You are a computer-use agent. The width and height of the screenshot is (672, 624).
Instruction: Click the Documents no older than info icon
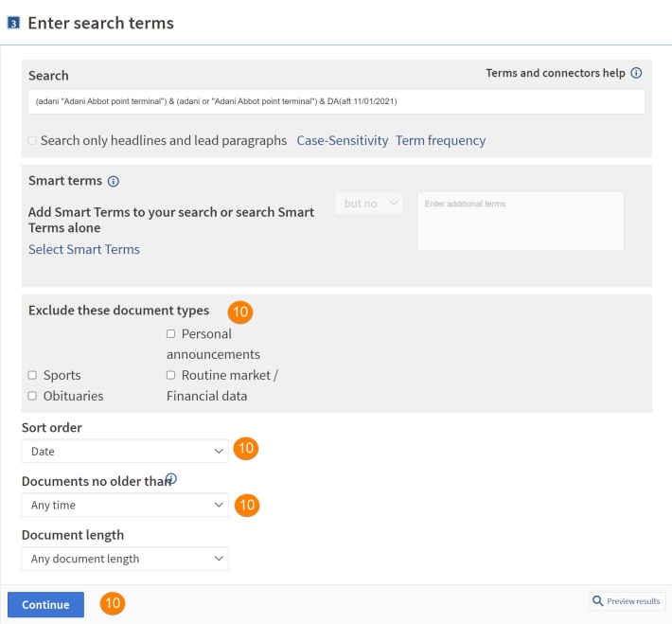[171, 478]
